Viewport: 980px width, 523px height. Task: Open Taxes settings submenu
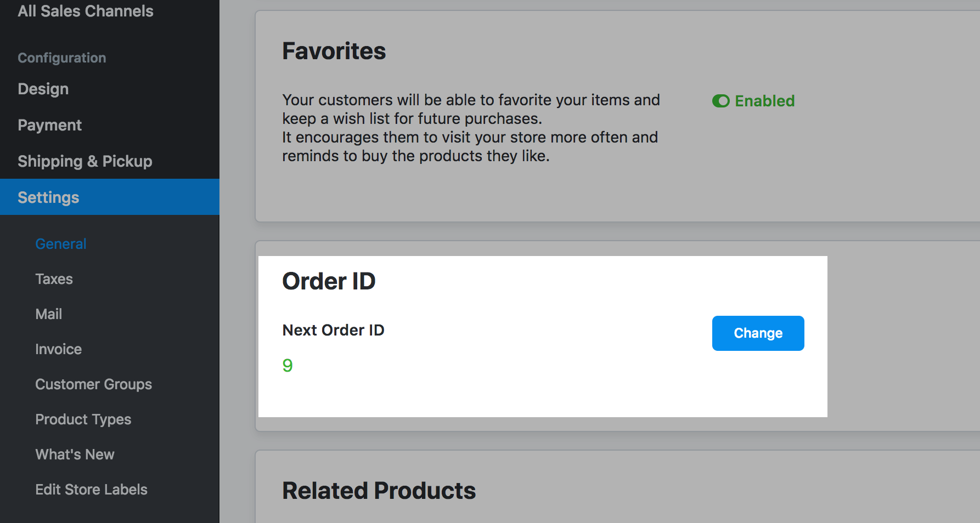coord(54,279)
